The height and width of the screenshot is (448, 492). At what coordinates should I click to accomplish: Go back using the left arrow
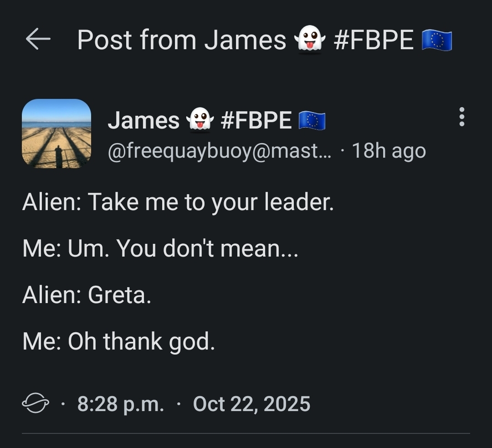click(38, 40)
